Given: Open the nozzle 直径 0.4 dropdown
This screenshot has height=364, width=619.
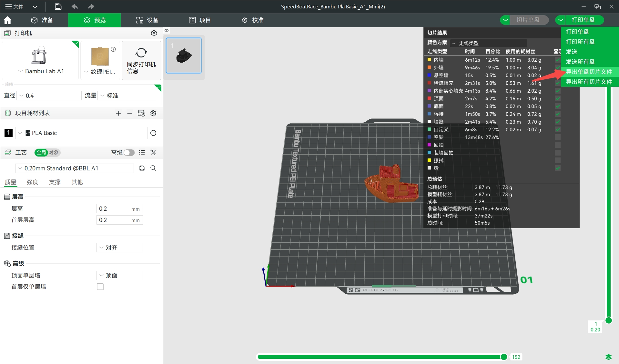Looking at the screenshot, I should click(49, 96).
